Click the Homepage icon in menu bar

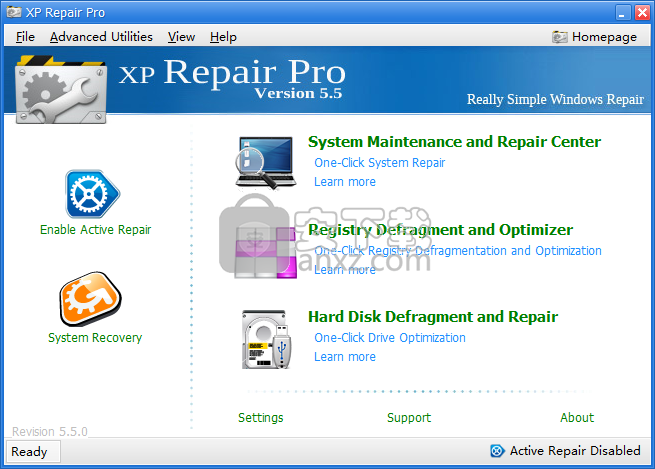pos(559,37)
